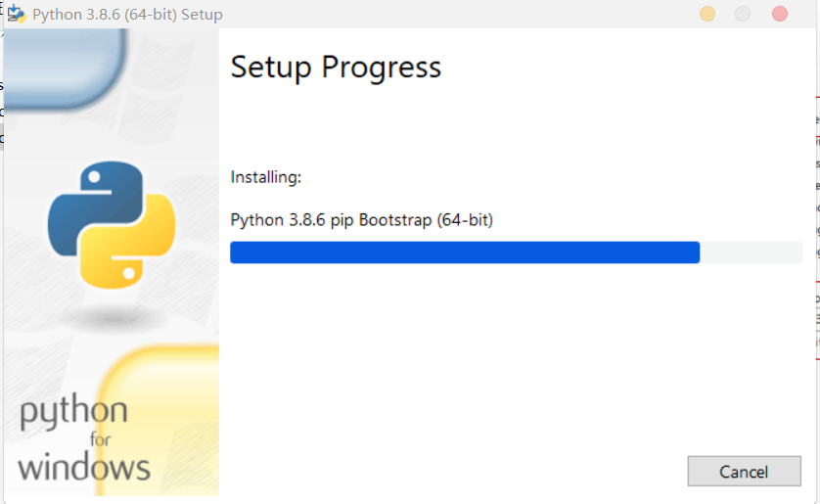This screenshot has height=504, width=820.
Task: Click the Cancel button
Action: [x=744, y=471]
